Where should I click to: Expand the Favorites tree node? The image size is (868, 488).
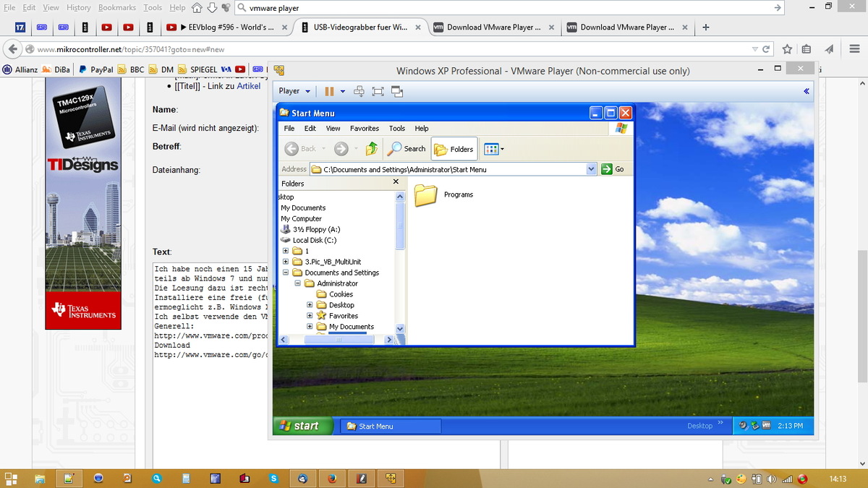(310, 316)
